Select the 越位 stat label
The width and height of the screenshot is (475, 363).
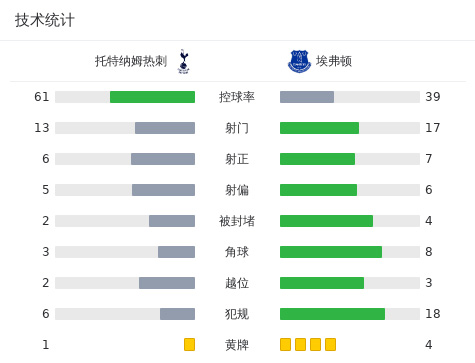click(x=237, y=283)
